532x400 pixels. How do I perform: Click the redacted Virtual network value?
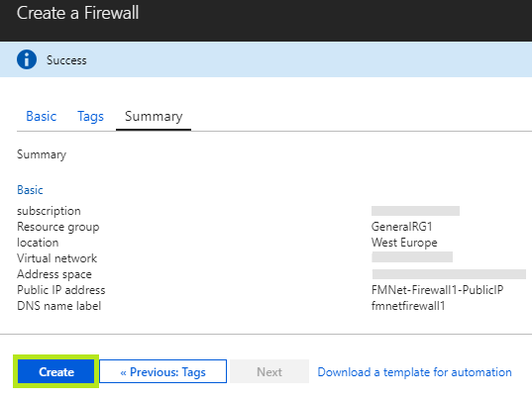(x=412, y=257)
